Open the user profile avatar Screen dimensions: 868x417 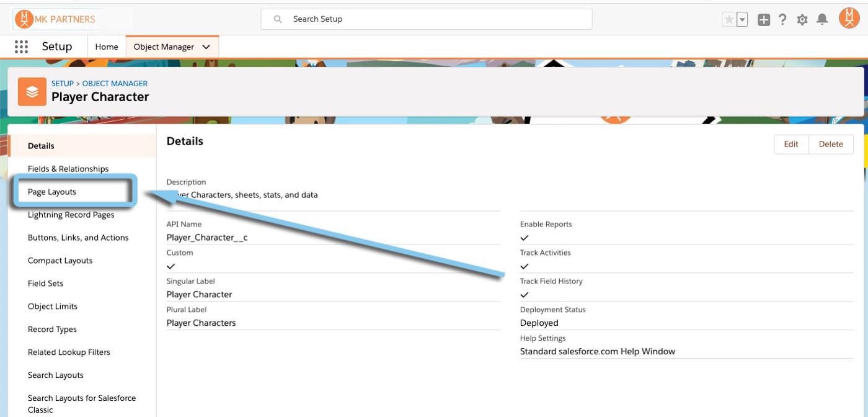click(x=849, y=19)
